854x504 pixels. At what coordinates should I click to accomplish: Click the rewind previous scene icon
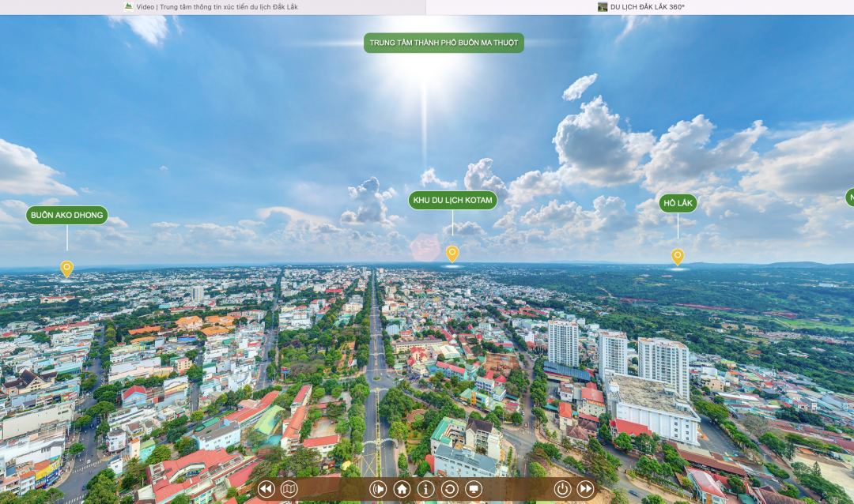point(266,489)
